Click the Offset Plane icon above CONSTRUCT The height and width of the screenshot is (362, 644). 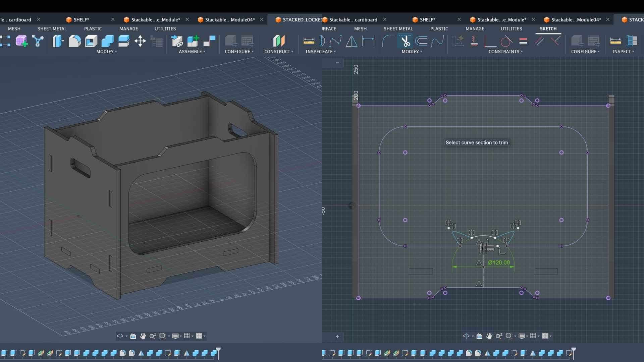279,41
